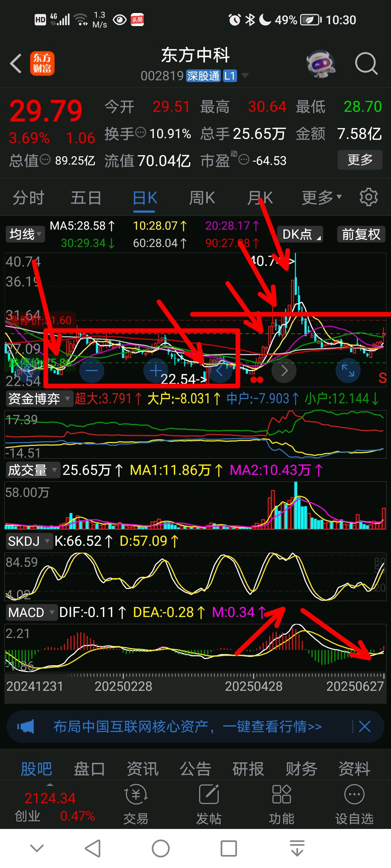Screen dimensions: 391x868
Task: Switch to 分时 chart tab
Action: click(x=28, y=198)
